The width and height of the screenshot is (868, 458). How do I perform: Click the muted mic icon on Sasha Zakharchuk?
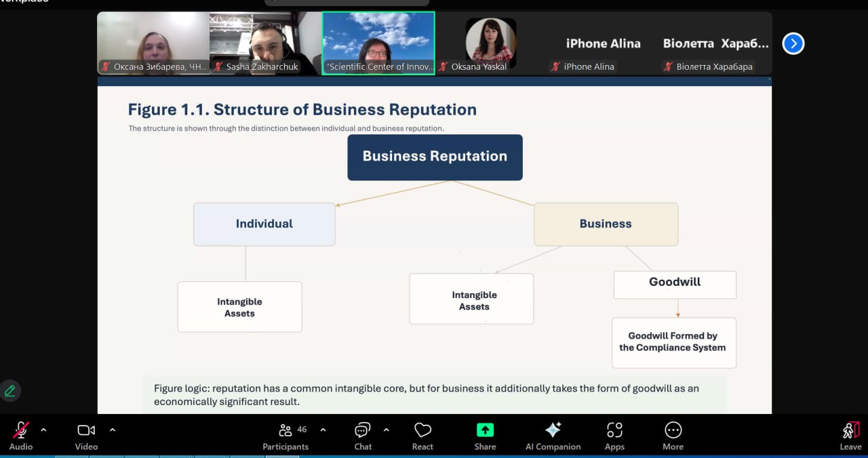click(218, 66)
